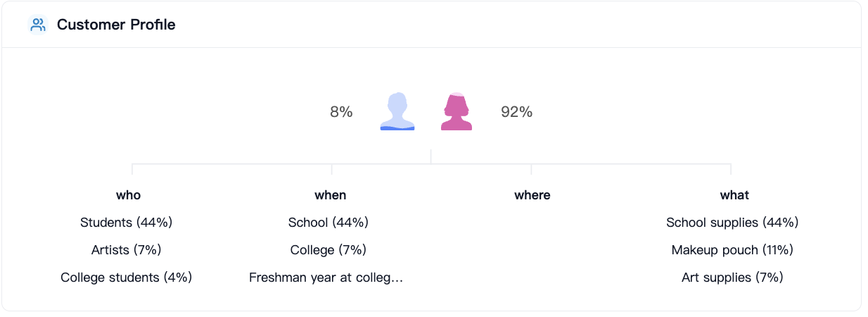The height and width of the screenshot is (317, 868).
Task: Select the "what" column header
Action: pyautogui.click(x=734, y=195)
